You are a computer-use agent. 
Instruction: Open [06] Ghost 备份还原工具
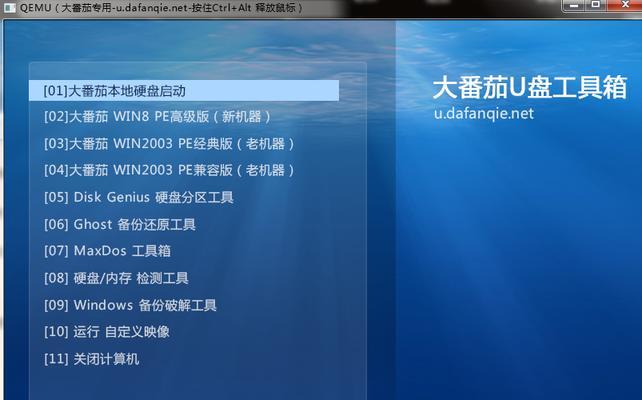[120, 224]
